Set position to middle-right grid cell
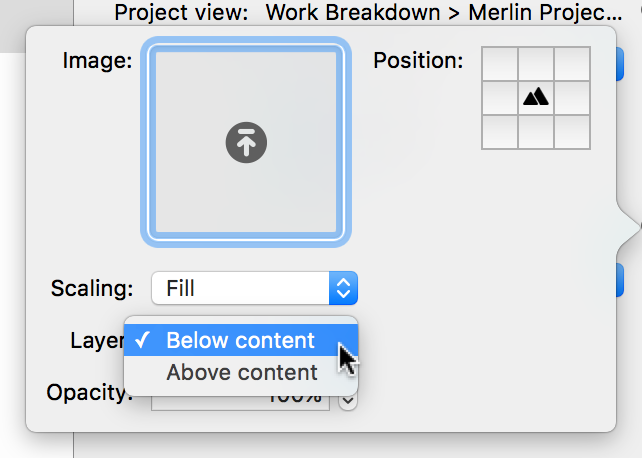The image size is (642, 458). [x=572, y=97]
